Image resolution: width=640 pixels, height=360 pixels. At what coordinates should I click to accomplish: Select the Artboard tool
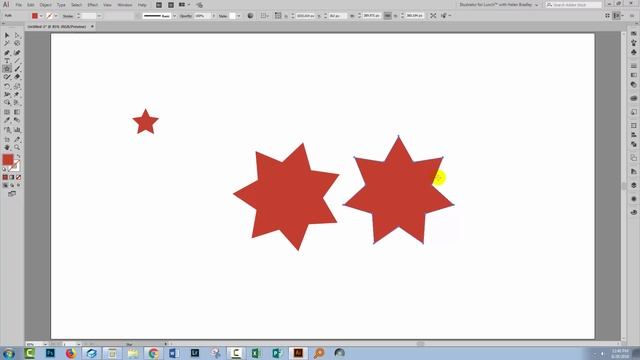(7, 140)
